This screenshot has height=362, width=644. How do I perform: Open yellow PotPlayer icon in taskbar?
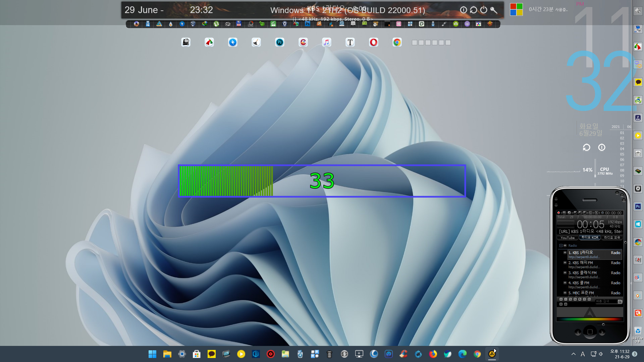(241, 354)
